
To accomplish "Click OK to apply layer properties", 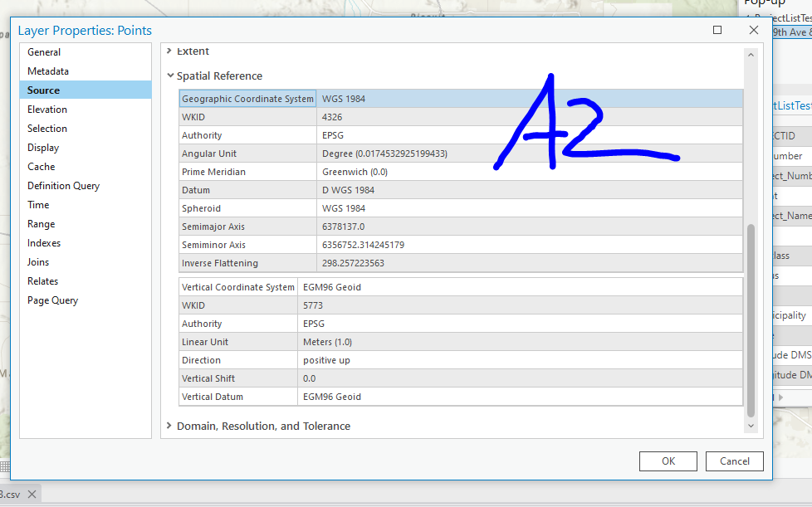I will 668,461.
